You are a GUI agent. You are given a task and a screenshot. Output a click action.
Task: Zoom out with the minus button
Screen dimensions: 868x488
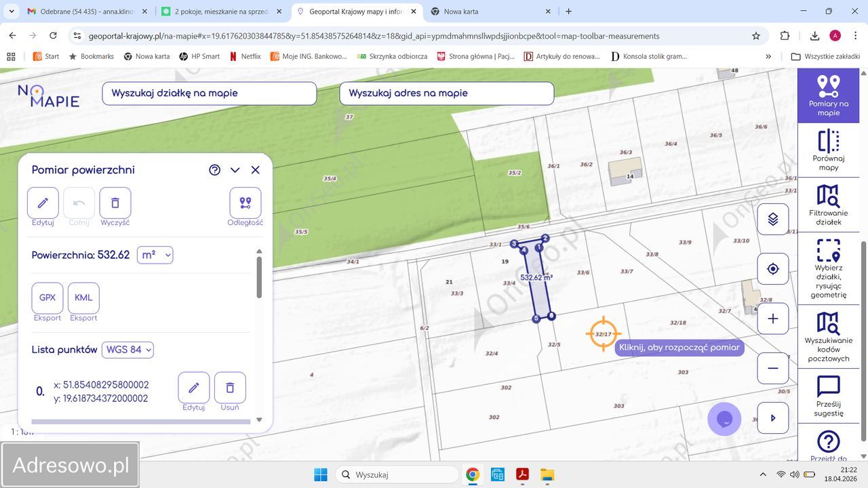(x=772, y=368)
